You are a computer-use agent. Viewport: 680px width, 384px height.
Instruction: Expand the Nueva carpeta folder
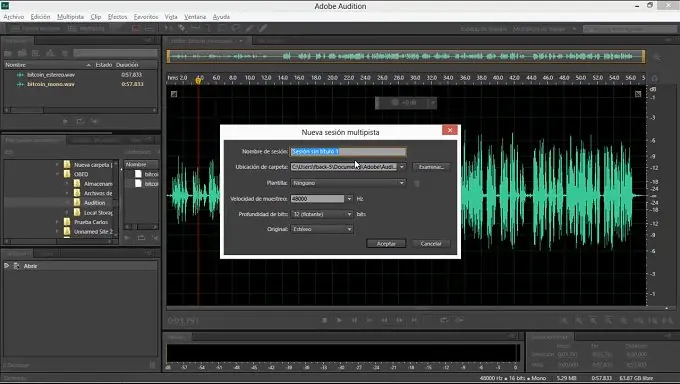(57, 164)
